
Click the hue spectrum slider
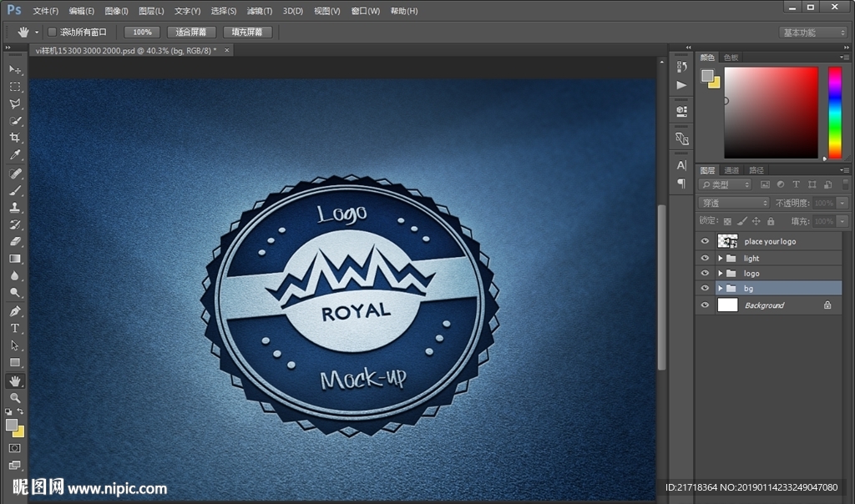[835, 113]
